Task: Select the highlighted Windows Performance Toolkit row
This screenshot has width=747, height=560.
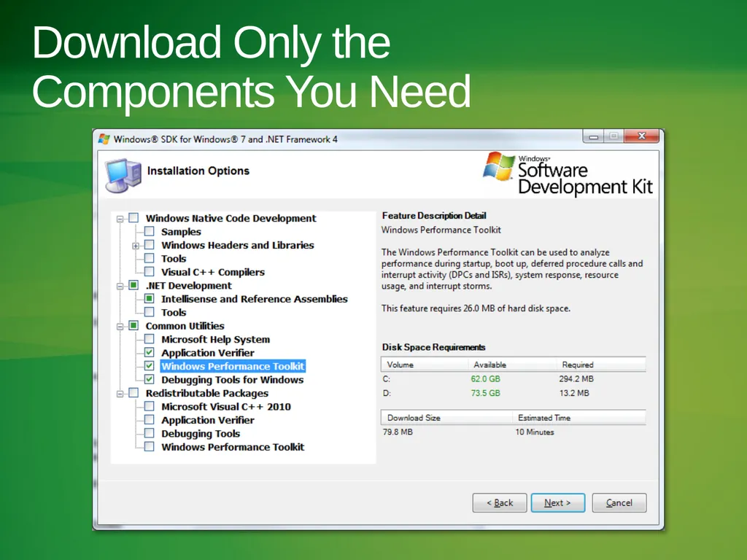Action: point(233,366)
